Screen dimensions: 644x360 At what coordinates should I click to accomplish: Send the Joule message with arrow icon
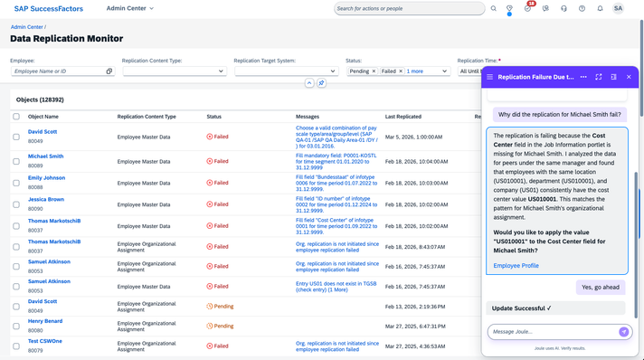[623, 332]
